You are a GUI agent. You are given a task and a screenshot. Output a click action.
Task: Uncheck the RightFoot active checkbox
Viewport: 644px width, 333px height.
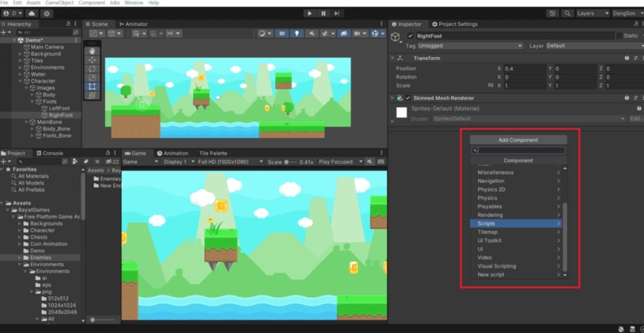point(411,36)
